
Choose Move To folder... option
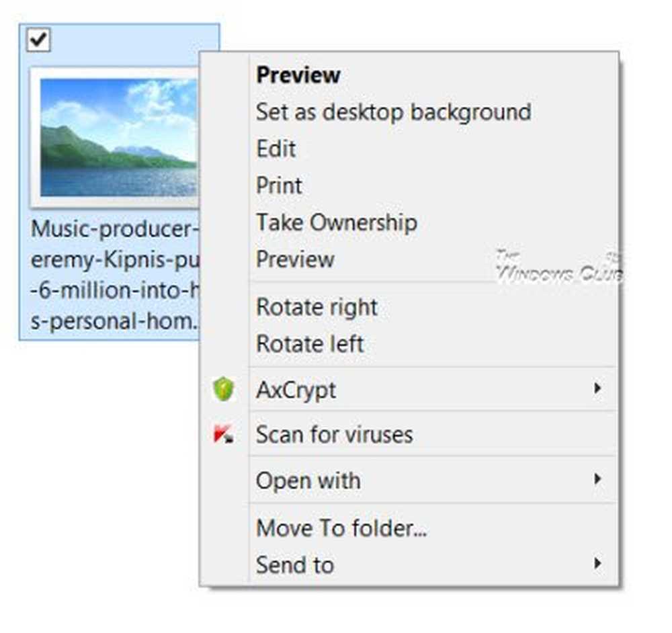(341, 528)
